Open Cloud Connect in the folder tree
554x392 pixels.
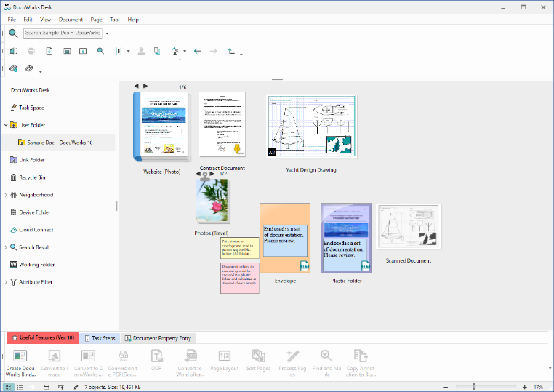tap(35, 230)
